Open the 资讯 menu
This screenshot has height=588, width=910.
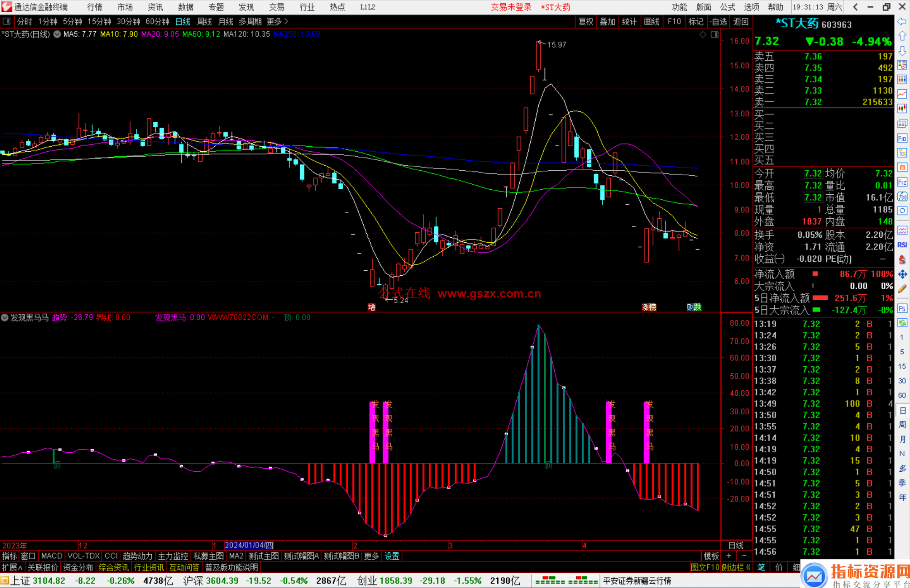[155, 7]
